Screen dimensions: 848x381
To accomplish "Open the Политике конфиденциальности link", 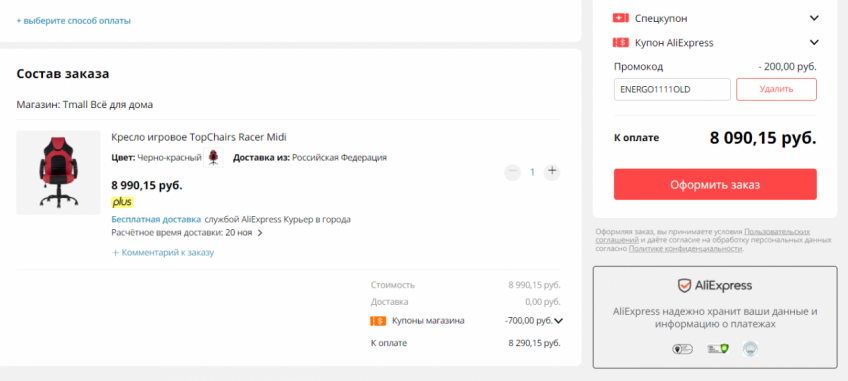I will click(685, 248).
